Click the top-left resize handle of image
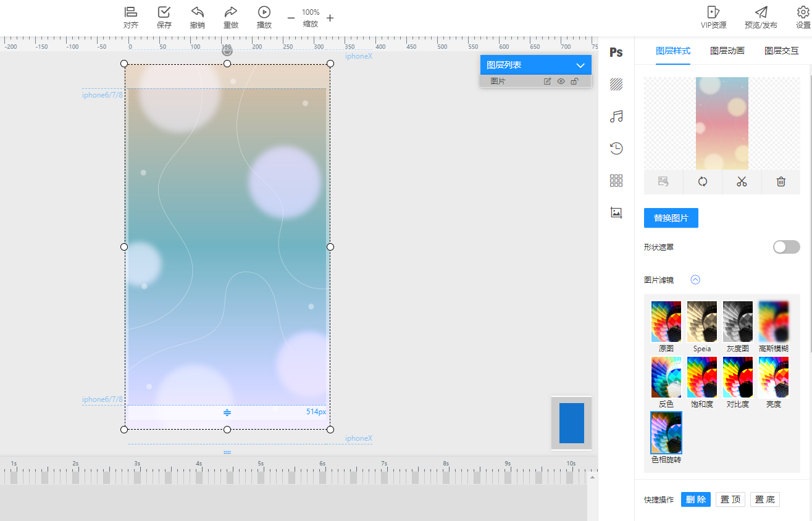The image size is (812, 521). 124,64
